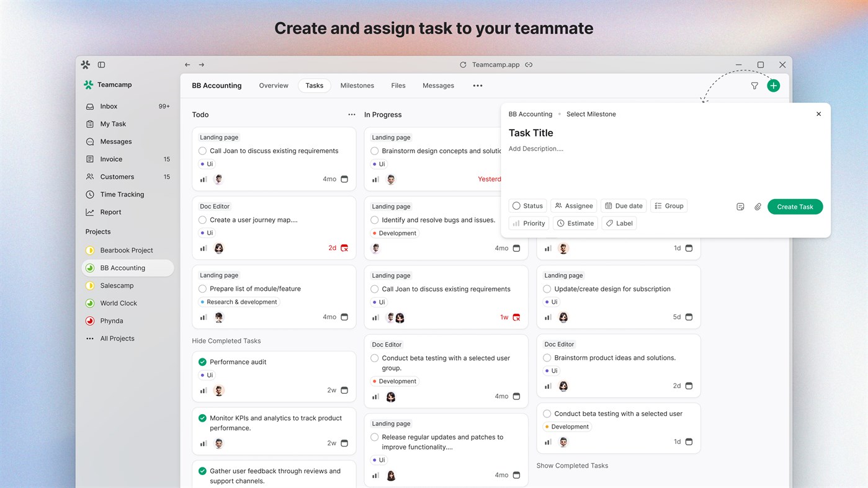Image resolution: width=868 pixels, height=488 pixels.
Task: Click the Create Task button
Action: click(795, 206)
